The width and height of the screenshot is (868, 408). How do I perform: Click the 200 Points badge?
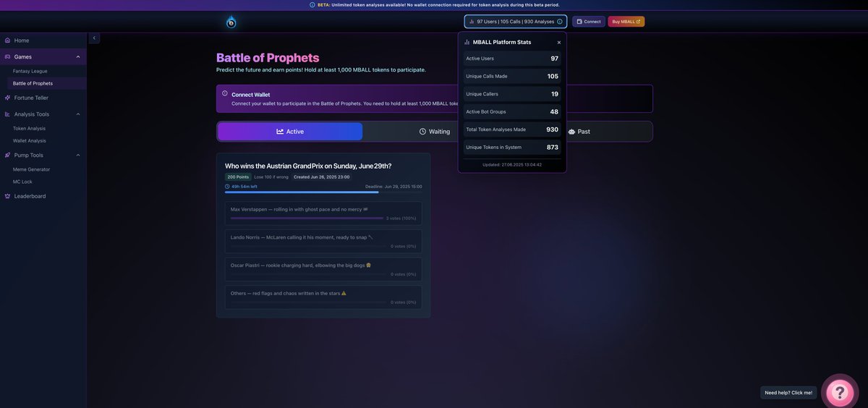(238, 177)
